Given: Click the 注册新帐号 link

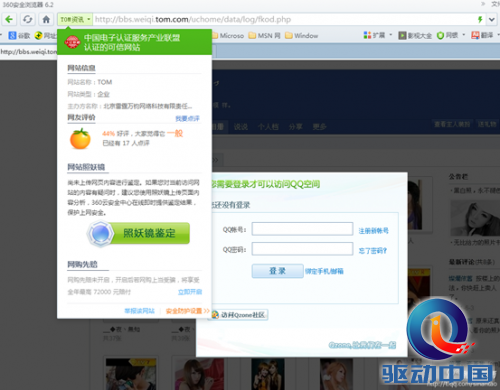Looking at the screenshot, I should tap(373, 231).
